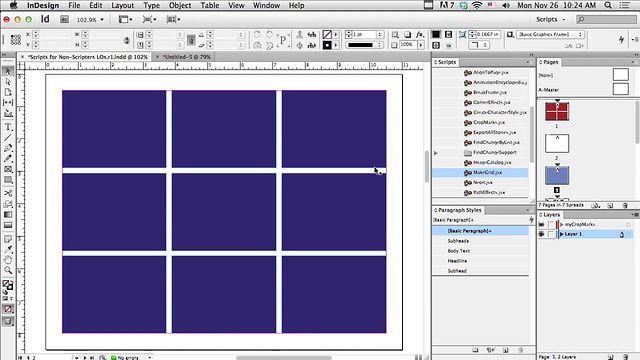The image size is (640, 360).
Task: Select the Page tool
Action: point(8,92)
